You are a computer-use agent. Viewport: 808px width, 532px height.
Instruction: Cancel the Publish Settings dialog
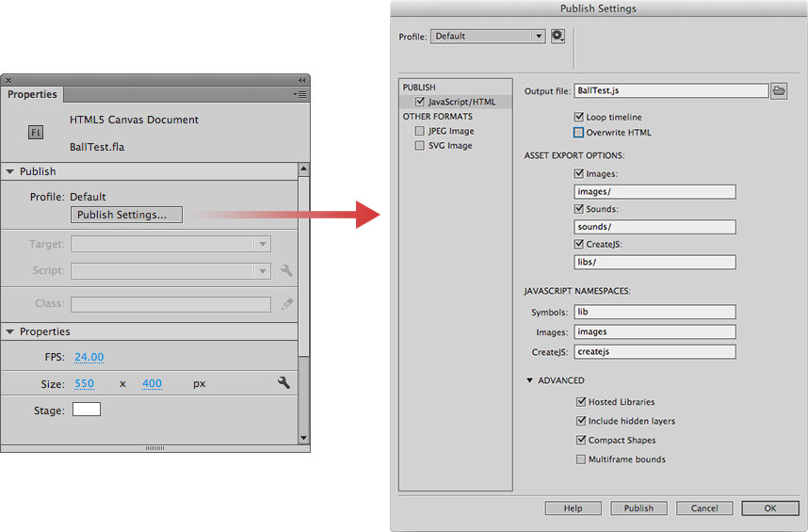click(x=703, y=508)
